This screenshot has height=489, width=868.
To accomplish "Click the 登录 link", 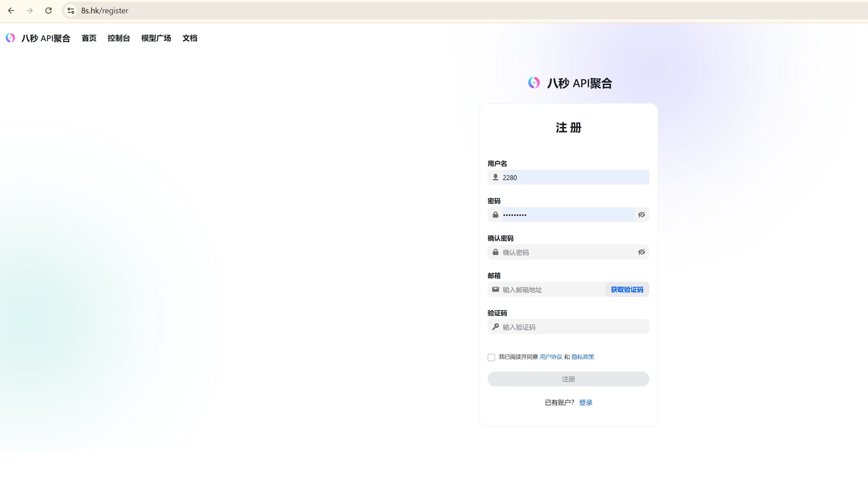I will click(585, 403).
